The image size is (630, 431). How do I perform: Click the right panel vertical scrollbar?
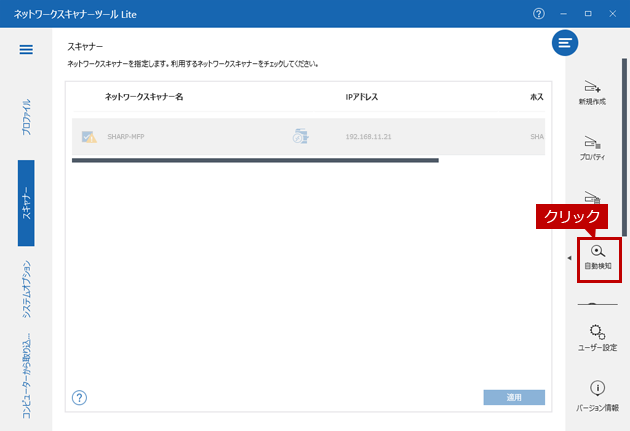[x=624, y=147]
